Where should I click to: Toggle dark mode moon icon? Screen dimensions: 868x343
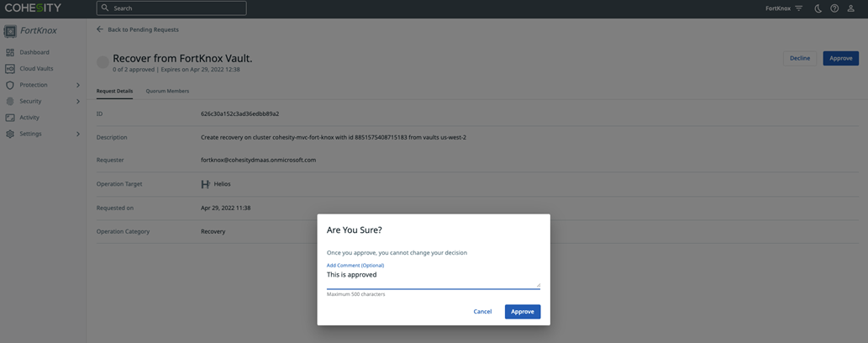[x=818, y=8]
